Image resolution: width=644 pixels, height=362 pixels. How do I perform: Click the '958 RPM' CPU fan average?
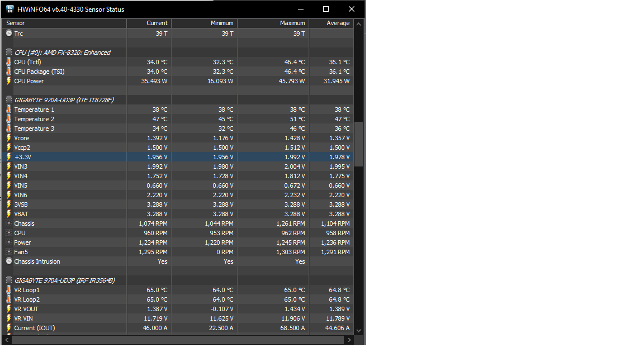(338, 233)
